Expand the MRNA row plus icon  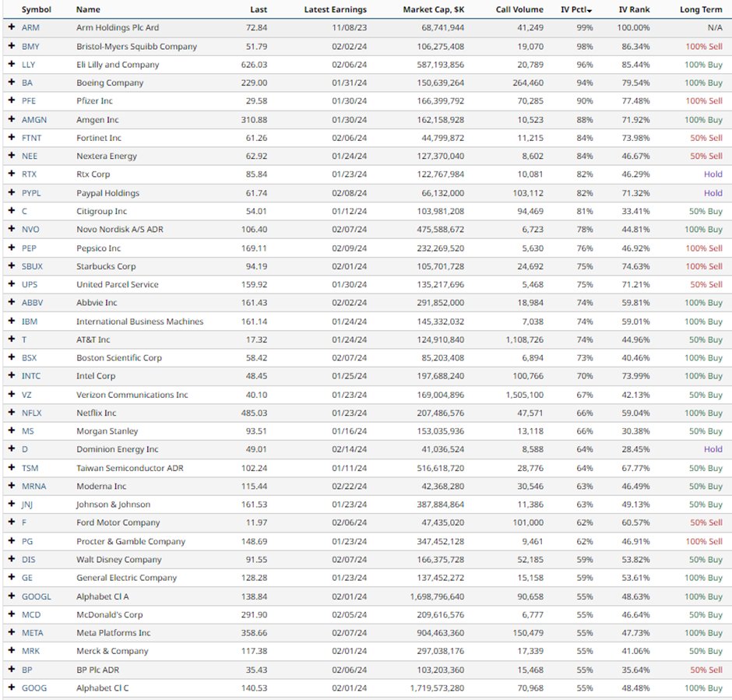[12, 485]
